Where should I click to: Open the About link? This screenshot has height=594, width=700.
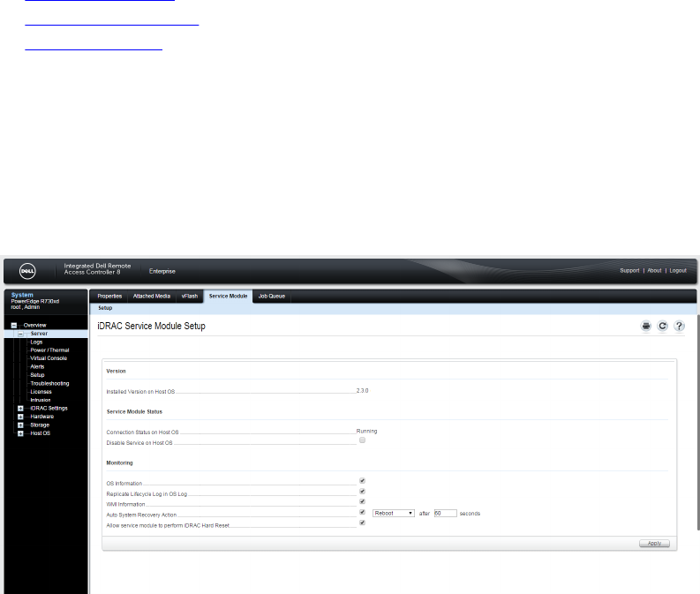coord(654,270)
